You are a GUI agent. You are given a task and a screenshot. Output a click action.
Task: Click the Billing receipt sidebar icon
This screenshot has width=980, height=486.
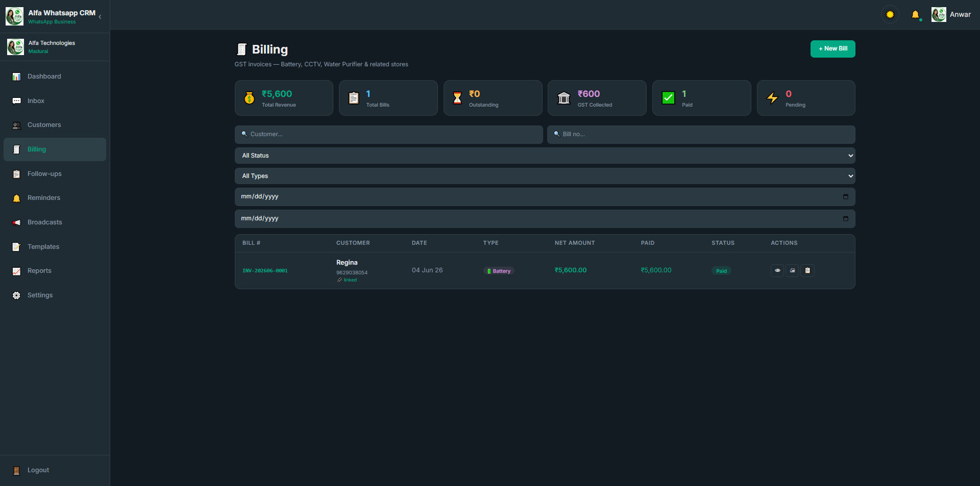click(x=16, y=149)
